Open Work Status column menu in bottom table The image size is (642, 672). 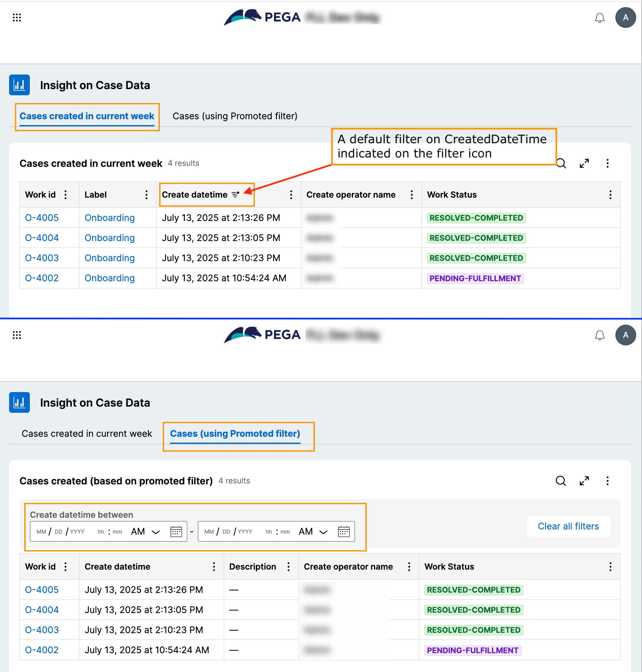610,567
